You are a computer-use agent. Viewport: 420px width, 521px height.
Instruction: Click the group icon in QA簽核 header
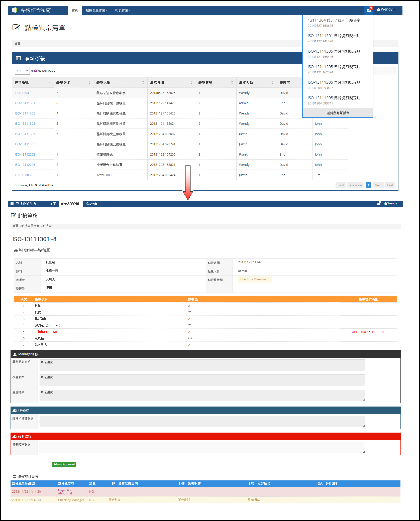click(x=15, y=410)
